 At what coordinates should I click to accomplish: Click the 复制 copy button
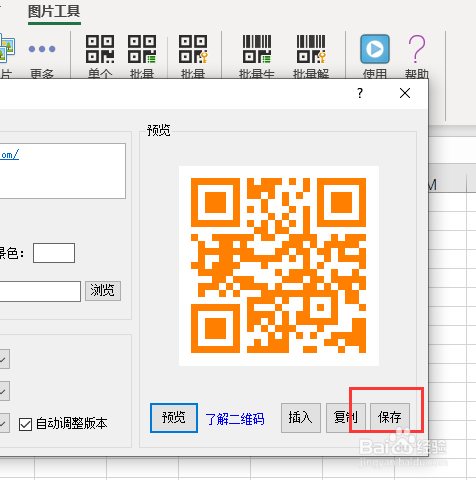click(x=346, y=418)
